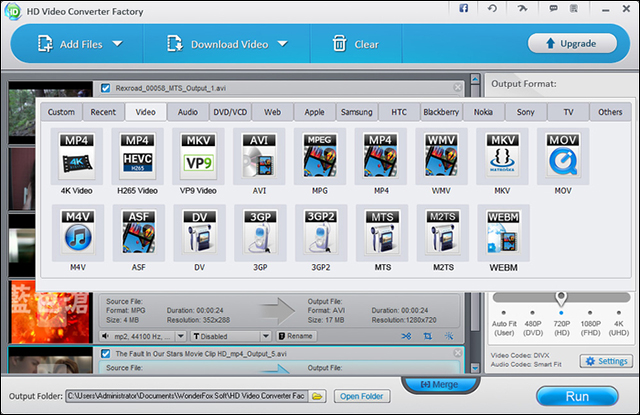The width and height of the screenshot is (640, 415).
Task: Pick the ASF format icon
Action: point(139,233)
